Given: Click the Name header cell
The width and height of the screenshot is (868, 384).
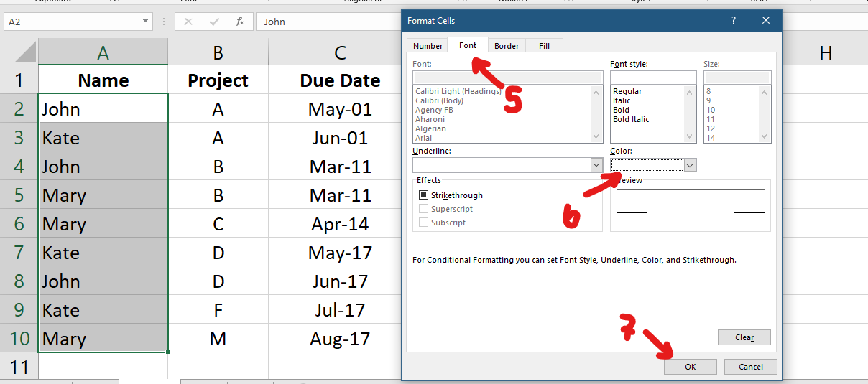Looking at the screenshot, I should [x=103, y=80].
